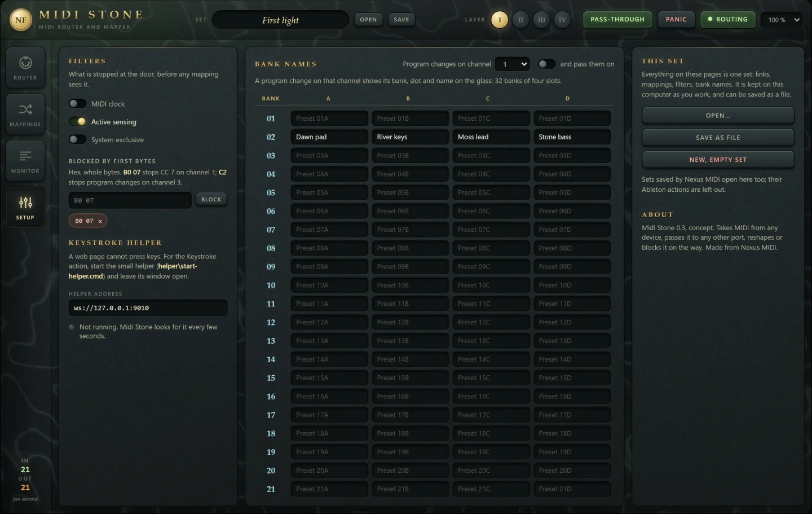The image size is (812, 514).
Task: Select layer IV
Action: coord(562,20)
